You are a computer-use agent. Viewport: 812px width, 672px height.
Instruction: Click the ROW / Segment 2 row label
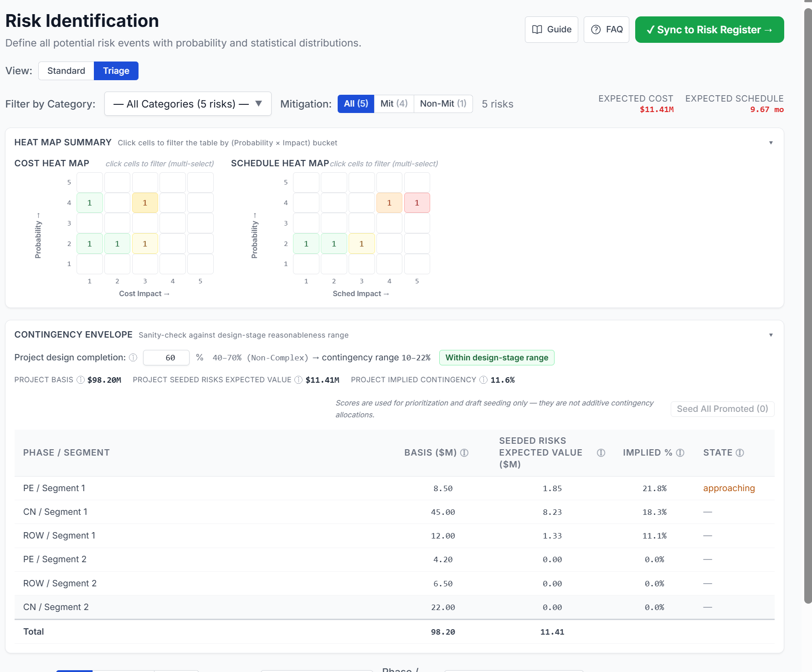click(x=60, y=584)
